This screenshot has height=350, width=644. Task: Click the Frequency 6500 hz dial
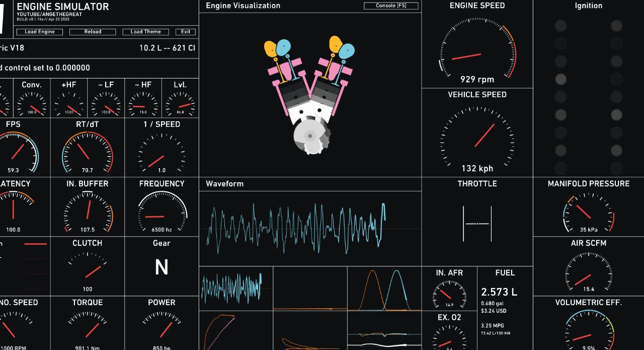pyautogui.click(x=162, y=212)
